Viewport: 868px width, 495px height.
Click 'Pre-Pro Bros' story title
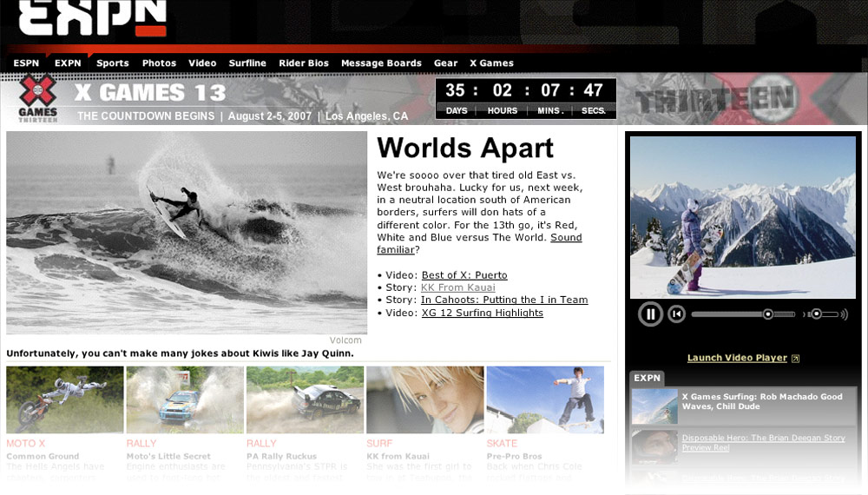click(x=514, y=456)
